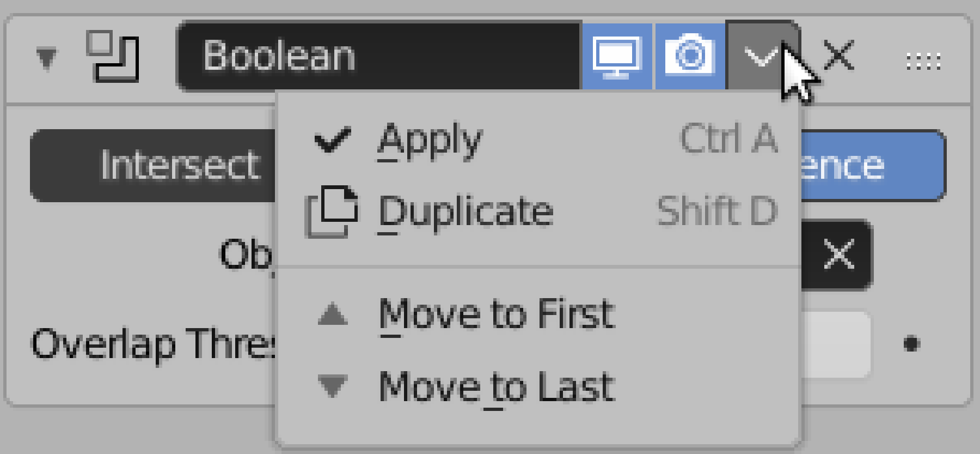The width and height of the screenshot is (980, 454).
Task: Close the modifier options chevron dropdown
Action: [x=762, y=56]
